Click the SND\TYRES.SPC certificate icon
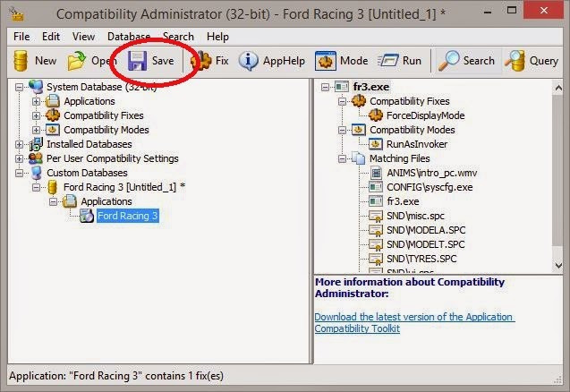Viewport: 570px width, 392px height. click(x=376, y=259)
